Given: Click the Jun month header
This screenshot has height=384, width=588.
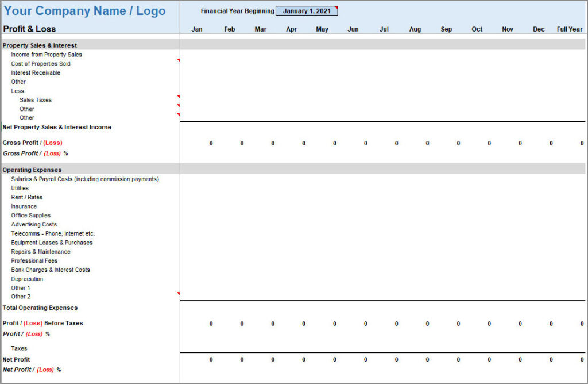Looking at the screenshot, I should coord(353,29).
